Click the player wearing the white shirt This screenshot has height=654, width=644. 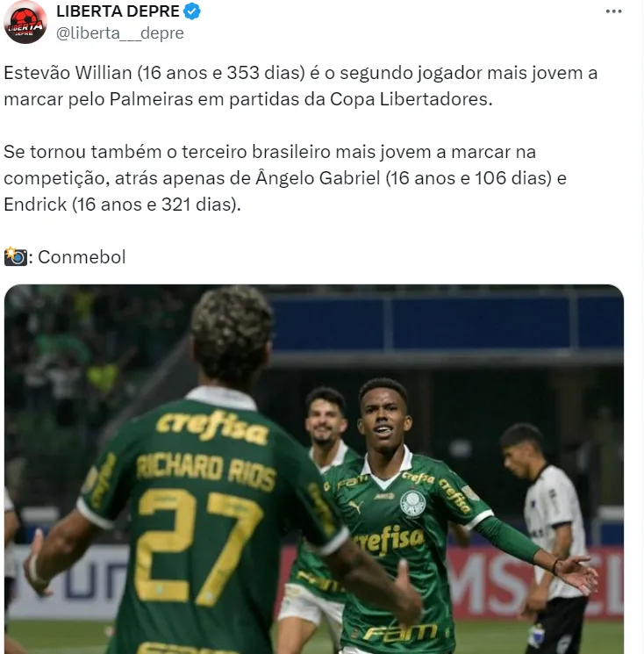coord(545,538)
